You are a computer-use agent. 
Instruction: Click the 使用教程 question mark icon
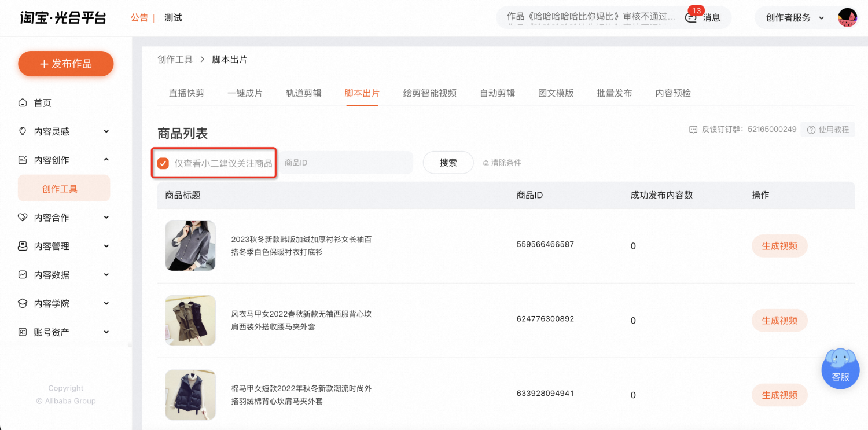click(811, 130)
